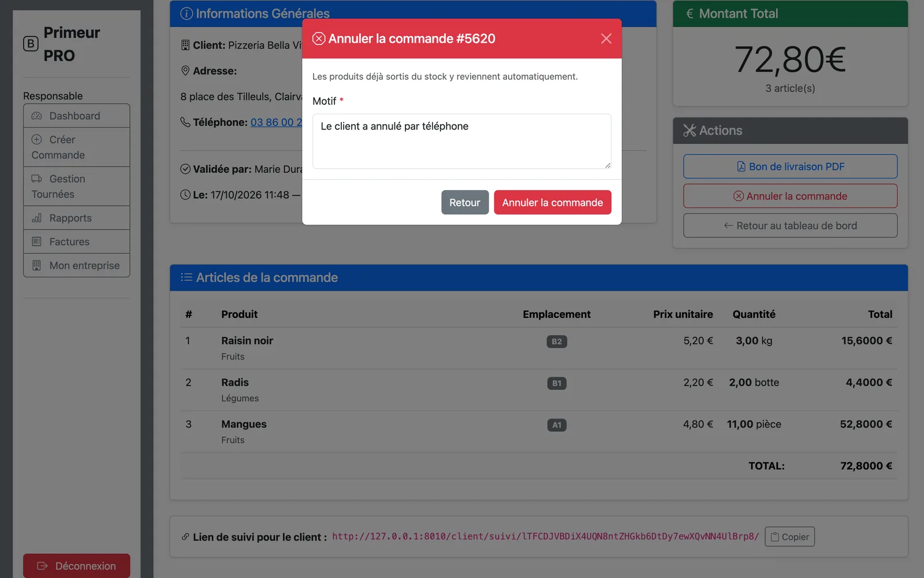The width and height of the screenshot is (924, 578).
Task: Click the tools icon in Actions header
Action: tap(690, 131)
